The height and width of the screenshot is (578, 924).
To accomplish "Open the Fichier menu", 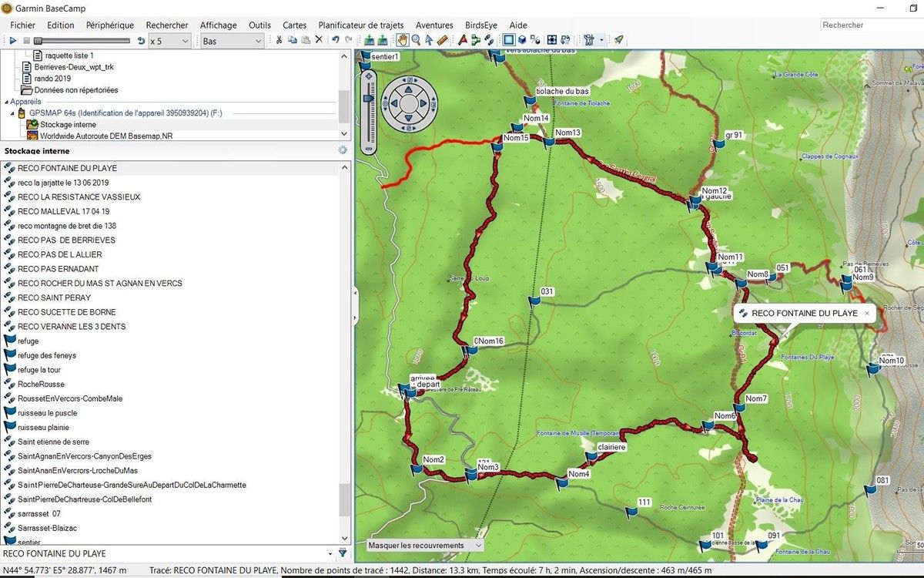I will pyautogui.click(x=22, y=25).
